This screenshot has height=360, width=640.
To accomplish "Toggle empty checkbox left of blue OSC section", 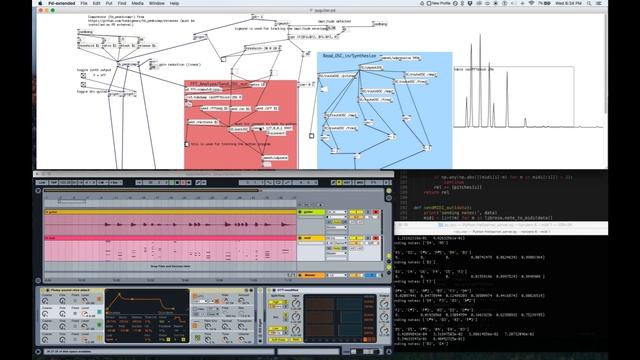I will click(x=311, y=136).
